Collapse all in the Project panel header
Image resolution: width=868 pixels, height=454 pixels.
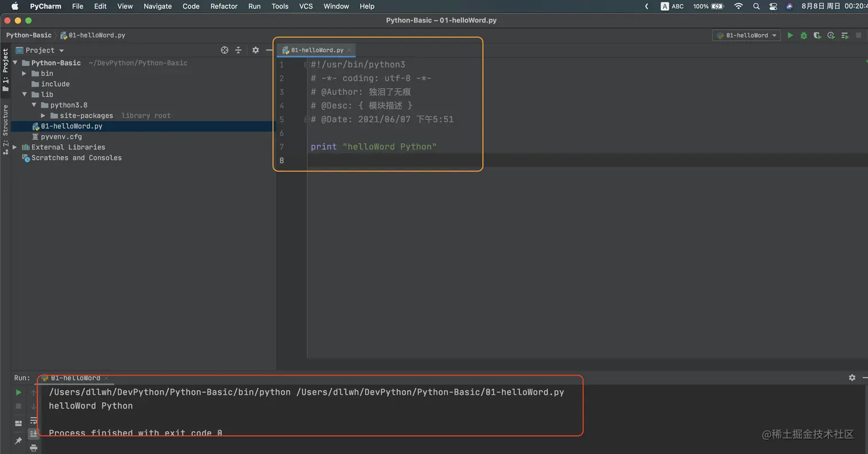click(x=238, y=50)
